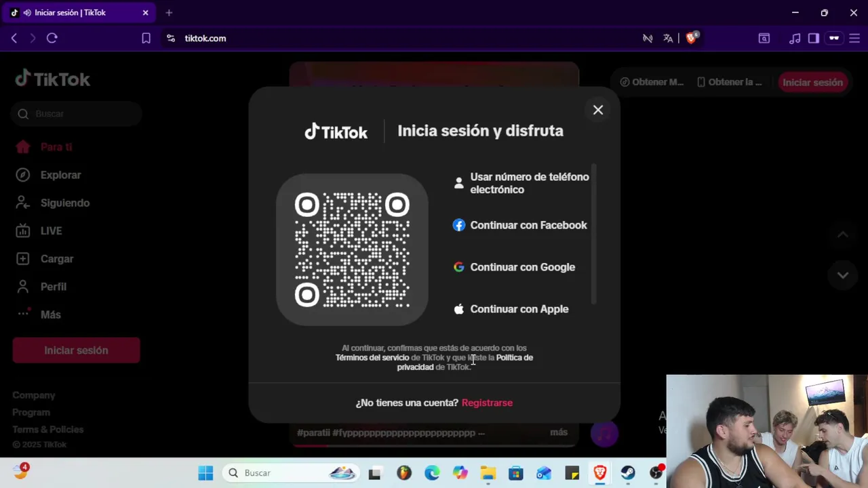Reload the TikTok page
This screenshot has width=868, height=488.
click(x=52, y=39)
